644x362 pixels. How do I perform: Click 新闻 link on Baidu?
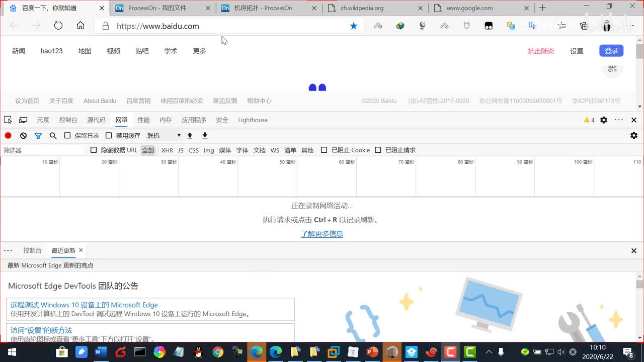(19, 51)
